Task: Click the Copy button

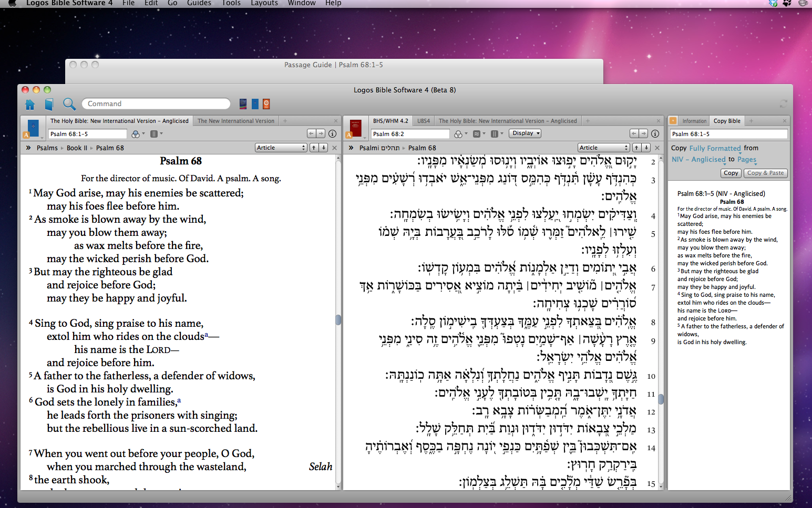Action: pyautogui.click(x=731, y=173)
